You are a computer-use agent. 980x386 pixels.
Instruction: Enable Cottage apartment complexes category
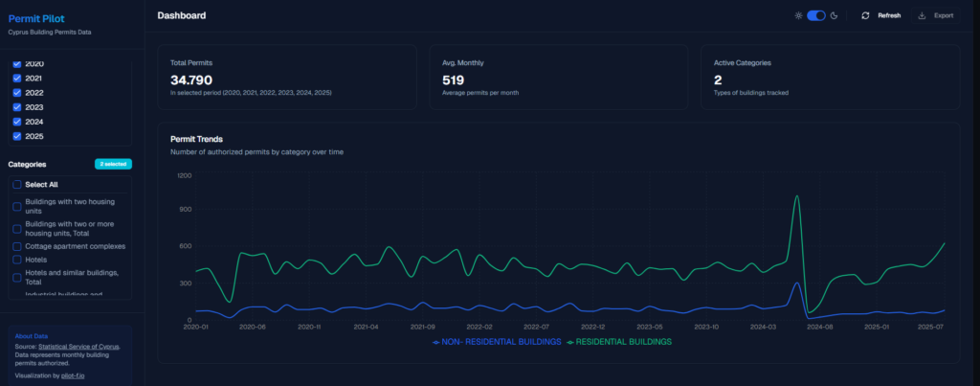coord(16,246)
